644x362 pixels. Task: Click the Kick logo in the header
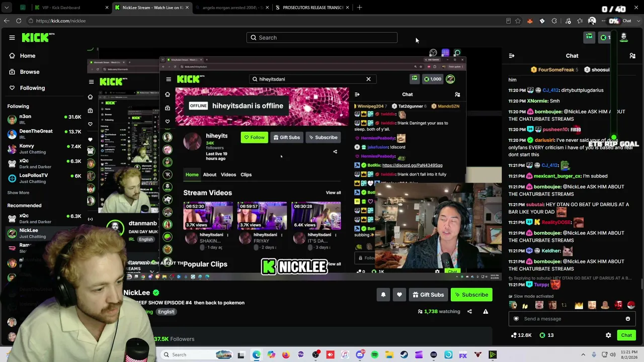point(38,38)
